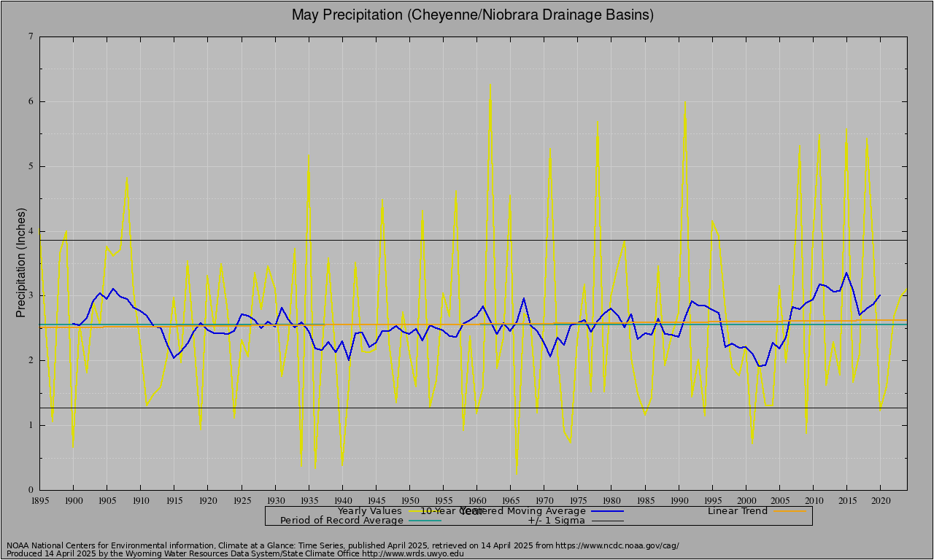934x560 pixels.
Task: Click the teal Period of Record legend line sample
Action: [x=424, y=521]
